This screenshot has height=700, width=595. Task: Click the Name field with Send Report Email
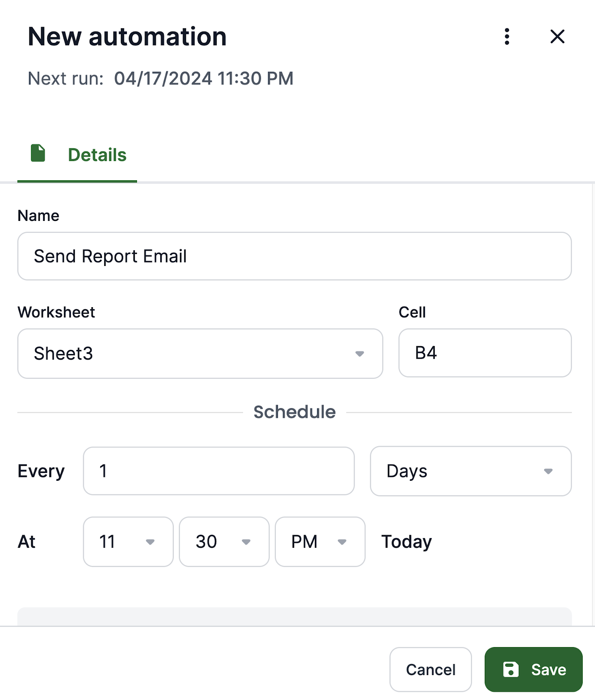294,256
